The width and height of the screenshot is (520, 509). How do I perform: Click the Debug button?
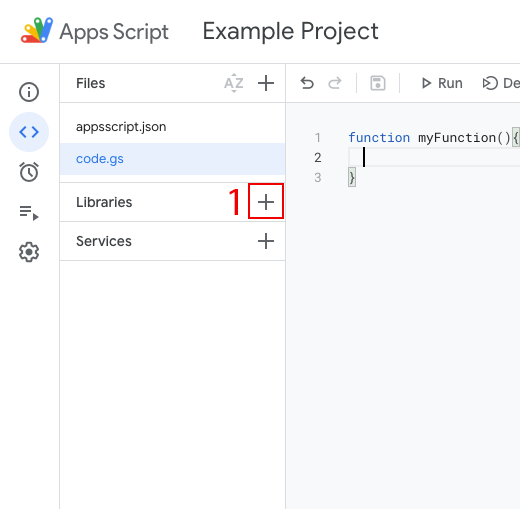[x=501, y=83]
